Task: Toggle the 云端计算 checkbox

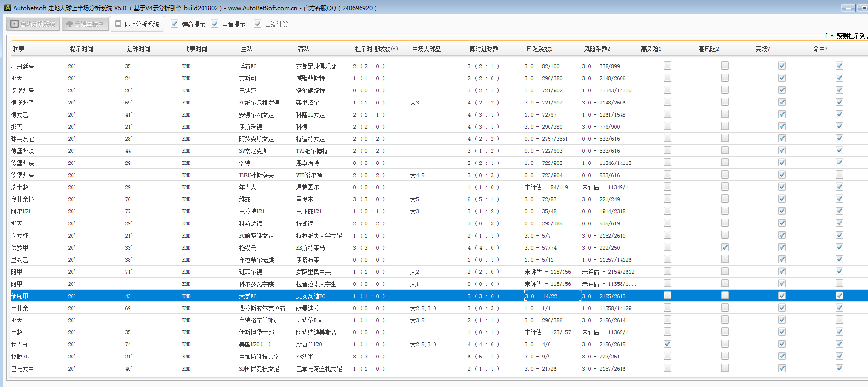Action: pos(258,24)
